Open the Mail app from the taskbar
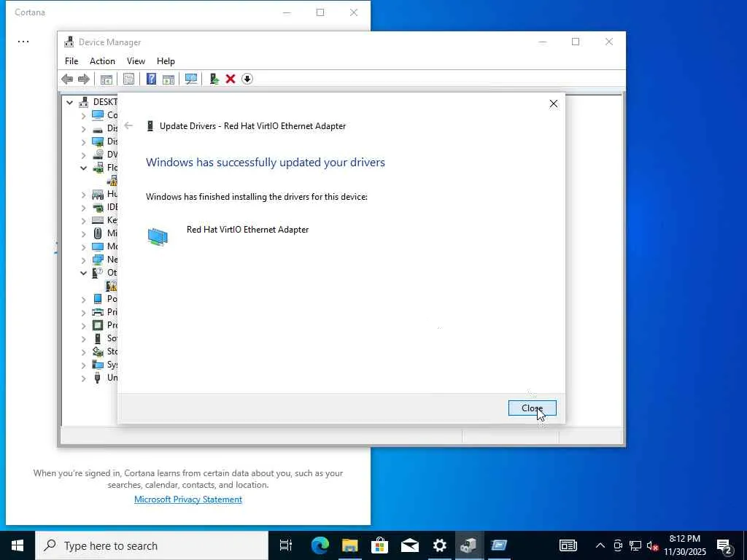 410,545
